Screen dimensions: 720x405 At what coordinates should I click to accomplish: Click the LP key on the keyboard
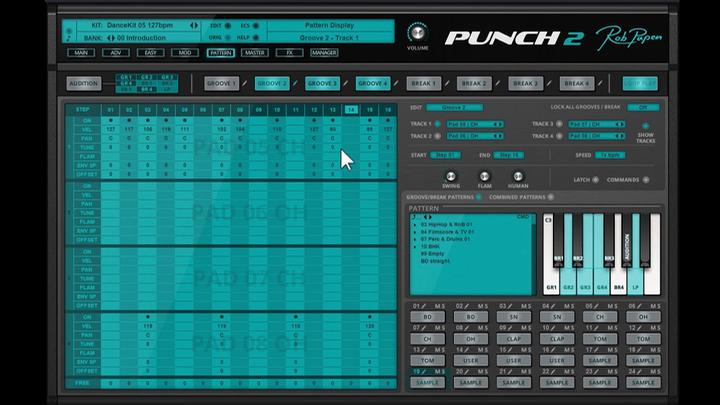(636, 280)
